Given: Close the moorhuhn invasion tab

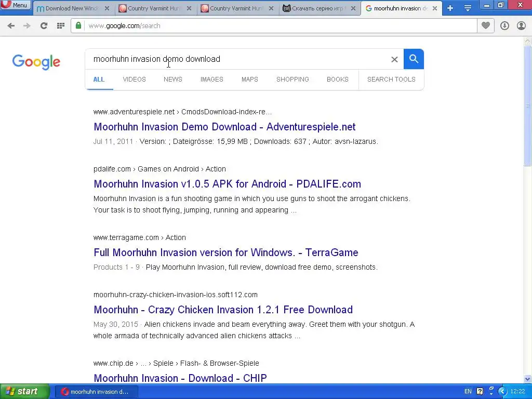Looking at the screenshot, I should tap(435, 8).
